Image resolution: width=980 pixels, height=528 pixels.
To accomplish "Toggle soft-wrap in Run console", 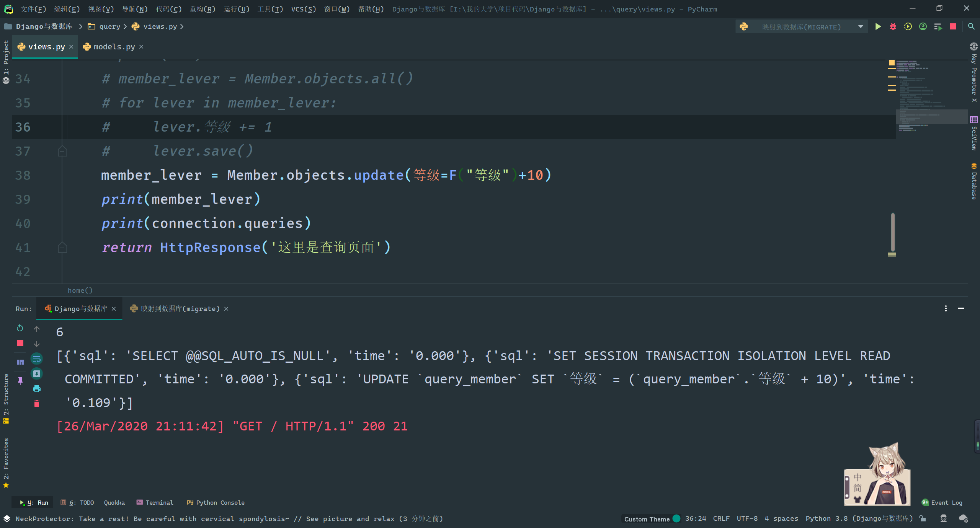I will (37, 359).
